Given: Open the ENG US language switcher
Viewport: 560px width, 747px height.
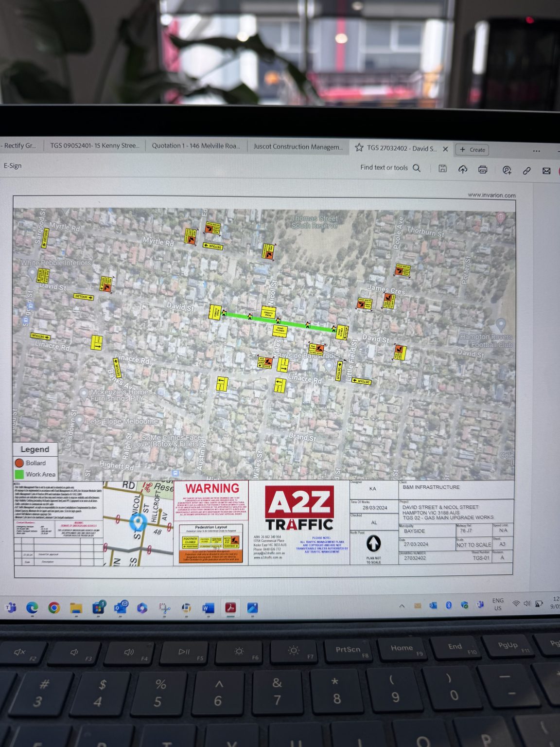Looking at the screenshot, I should coord(498,603).
